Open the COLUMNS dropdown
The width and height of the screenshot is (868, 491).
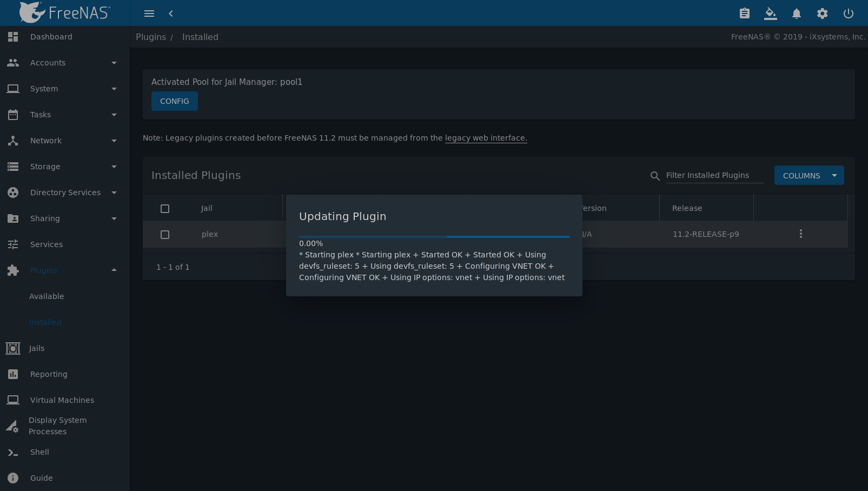tap(809, 175)
